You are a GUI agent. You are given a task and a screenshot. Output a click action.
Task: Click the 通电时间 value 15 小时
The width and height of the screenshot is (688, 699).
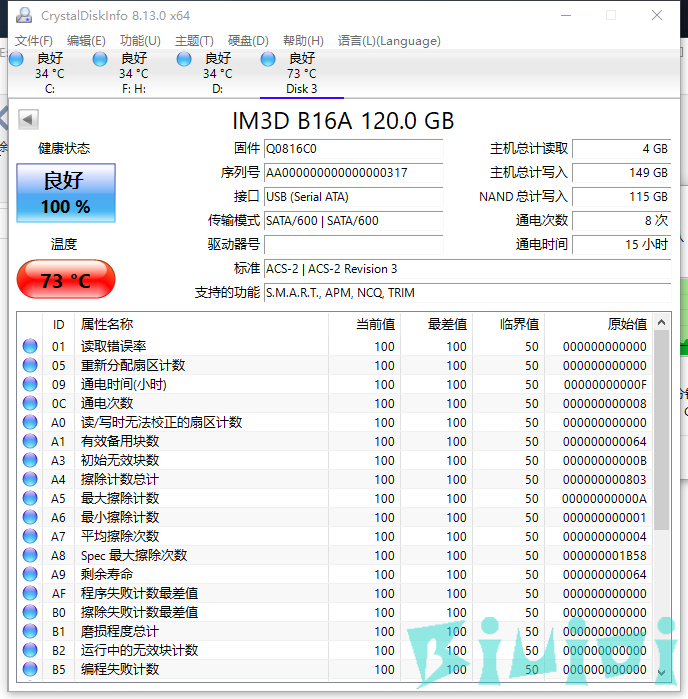(622, 245)
